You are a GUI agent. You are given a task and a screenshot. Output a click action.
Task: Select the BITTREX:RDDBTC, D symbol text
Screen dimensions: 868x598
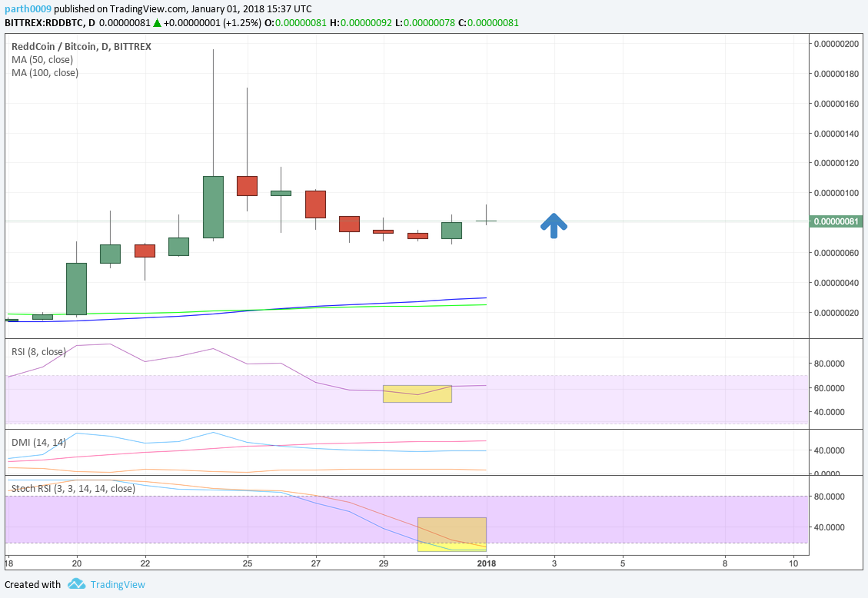pyautogui.click(x=50, y=23)
